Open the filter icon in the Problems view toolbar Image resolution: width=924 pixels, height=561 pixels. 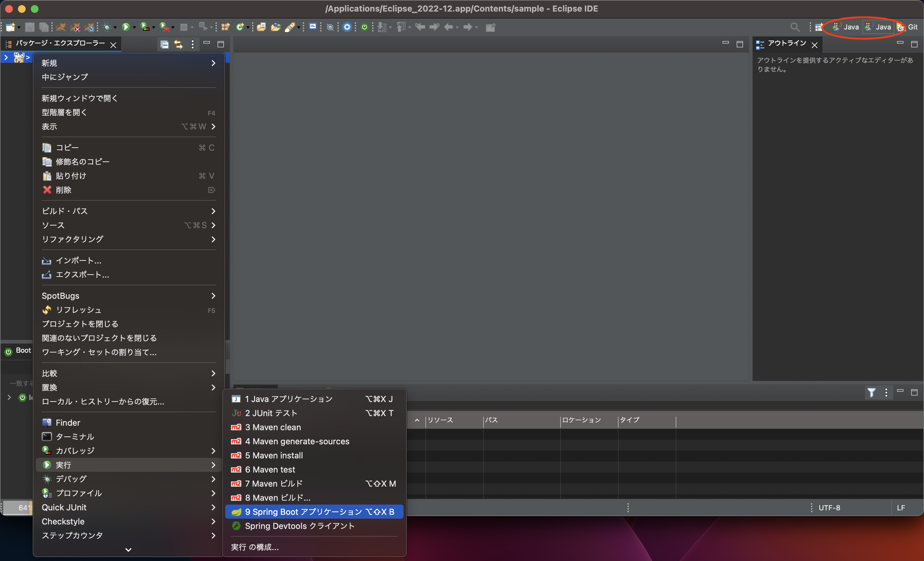(872, 392)
